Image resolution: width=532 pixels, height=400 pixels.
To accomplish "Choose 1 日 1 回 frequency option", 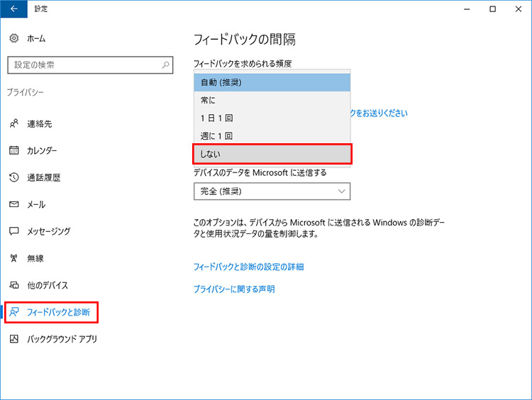I will (x=272, y=118).
